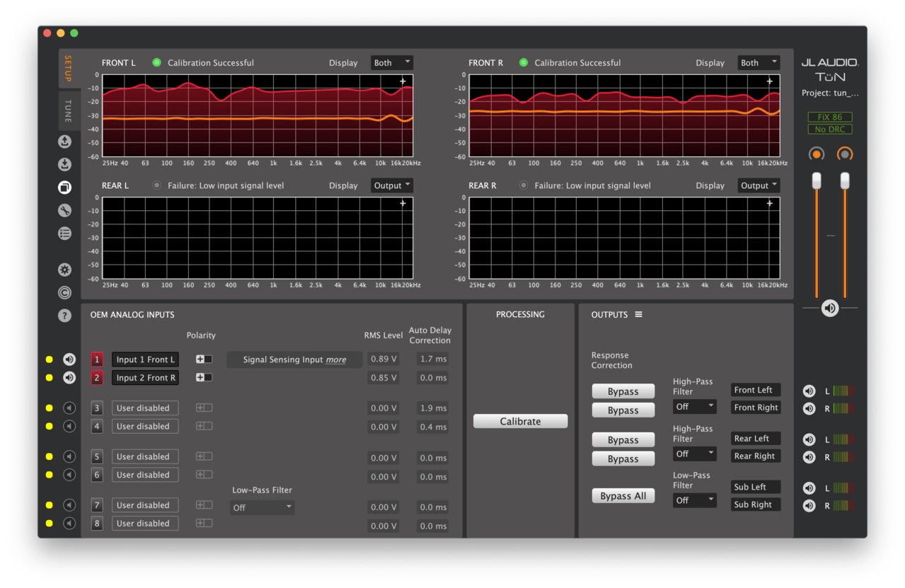This screenshot has width=905, height=588.
Task: Bypass Front Left response correction
Action: tap(623, 391)
